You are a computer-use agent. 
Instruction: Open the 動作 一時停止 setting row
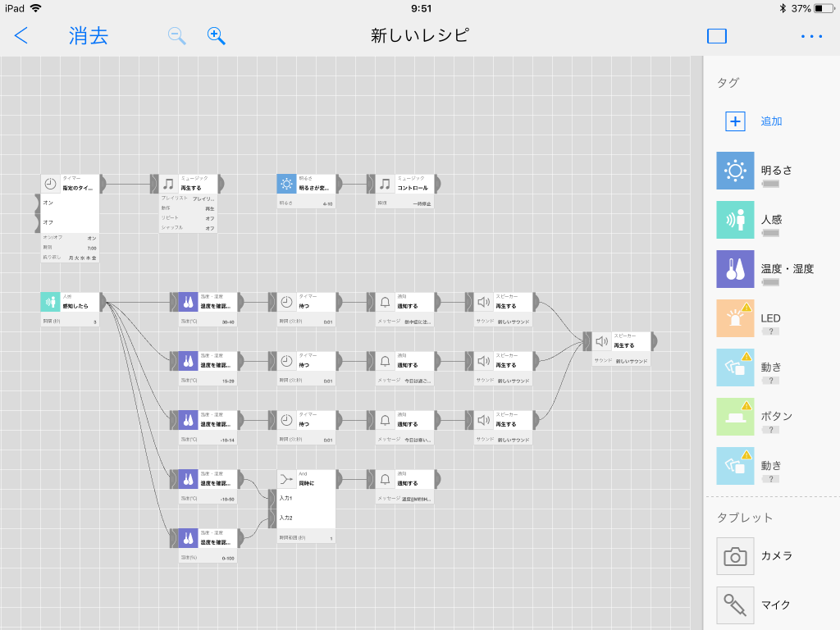(404, 203)
